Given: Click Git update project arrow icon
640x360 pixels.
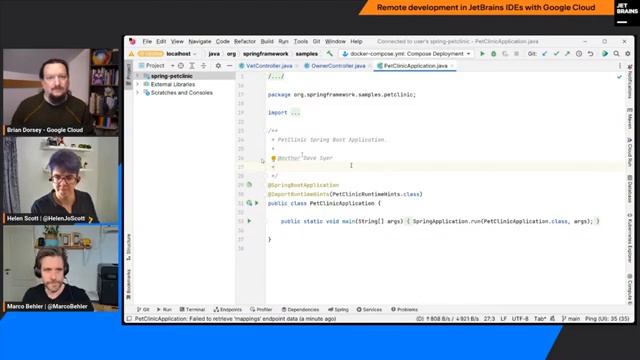Looking at the screenshot, I should (x=544, y=54).
